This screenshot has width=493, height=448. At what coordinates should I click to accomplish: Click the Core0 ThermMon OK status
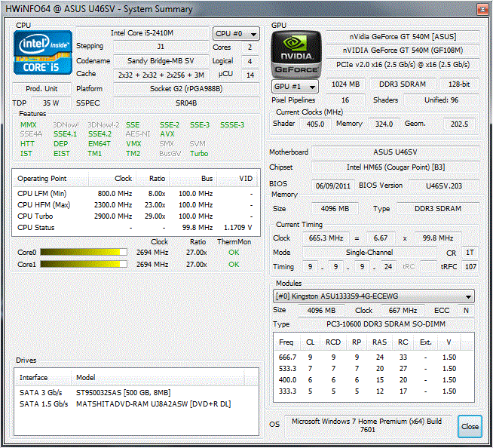234,253
